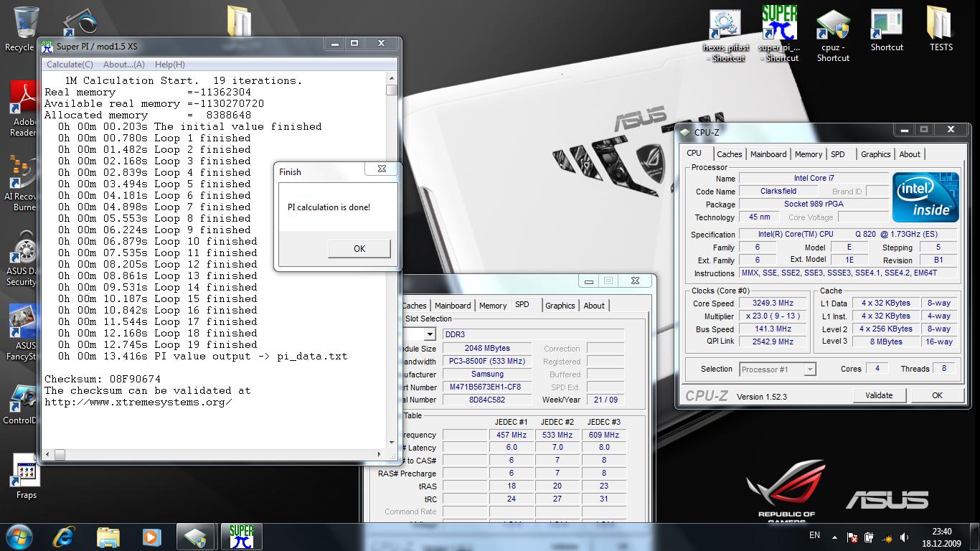Image resolution: width=980 pixels, height=551 pixels.
Task: Open the TESTS folder on the desktop
Action: pyautogui.click(x=941, y=29)
